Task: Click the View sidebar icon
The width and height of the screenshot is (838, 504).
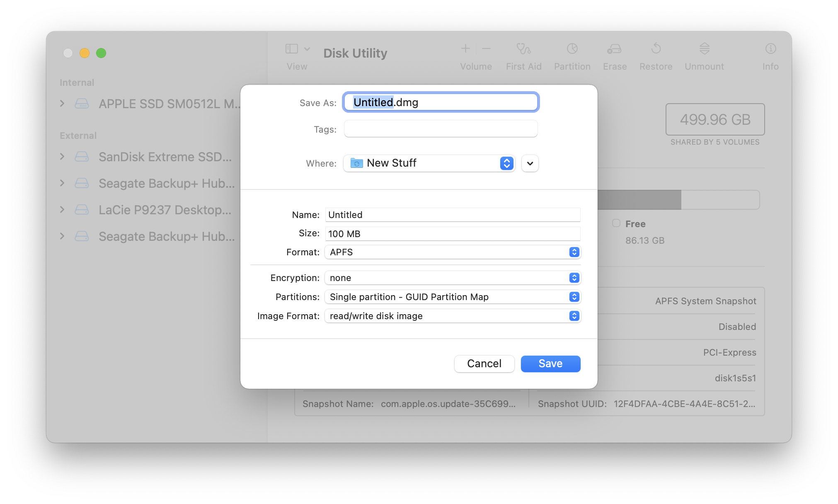Action: (x=291, y=48)
